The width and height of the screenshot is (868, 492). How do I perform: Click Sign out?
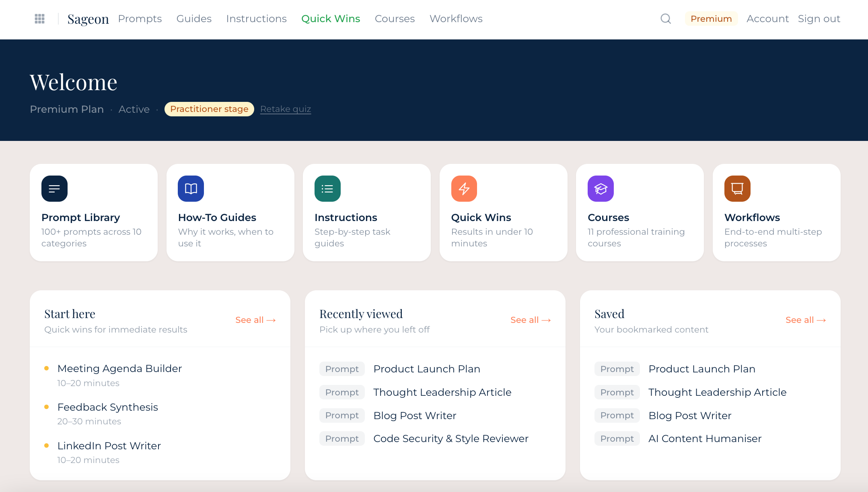[819, 19]
